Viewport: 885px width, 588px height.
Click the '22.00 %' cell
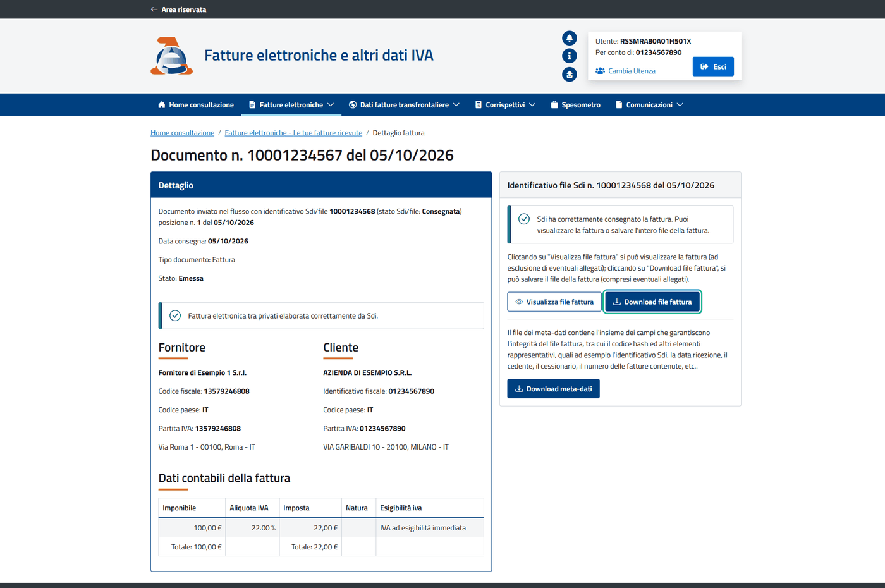click(252, 528)
